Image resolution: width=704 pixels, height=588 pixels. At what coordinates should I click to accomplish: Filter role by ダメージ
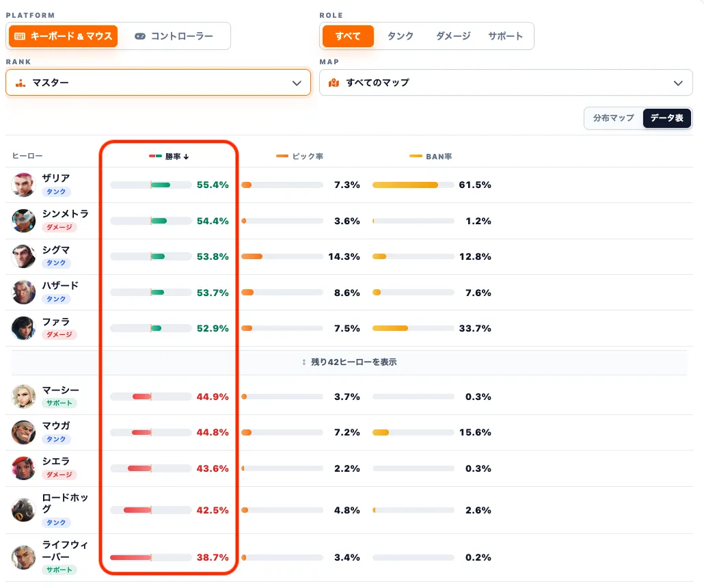coord(453,36)
